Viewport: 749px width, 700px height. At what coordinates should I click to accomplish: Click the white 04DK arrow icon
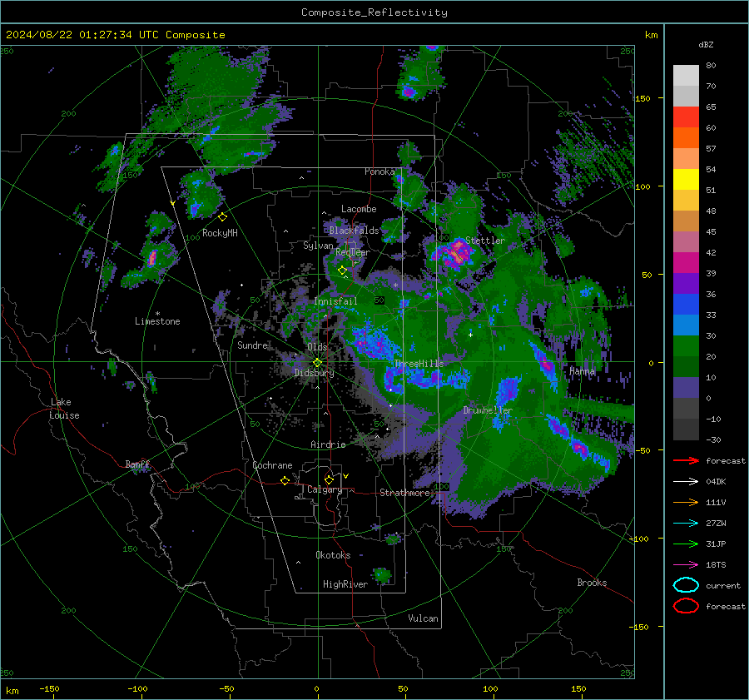(x=686, y=482)
